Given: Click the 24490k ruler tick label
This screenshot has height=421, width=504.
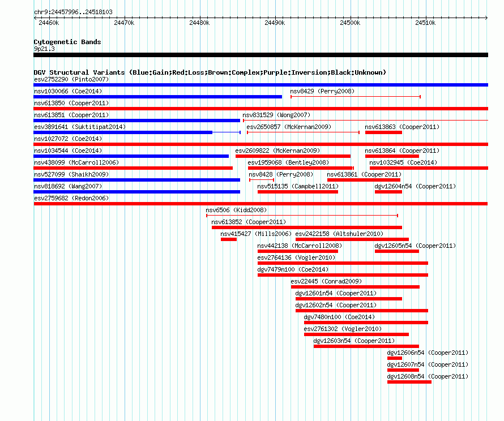Looking at the screenshot, I should point(275,23).
